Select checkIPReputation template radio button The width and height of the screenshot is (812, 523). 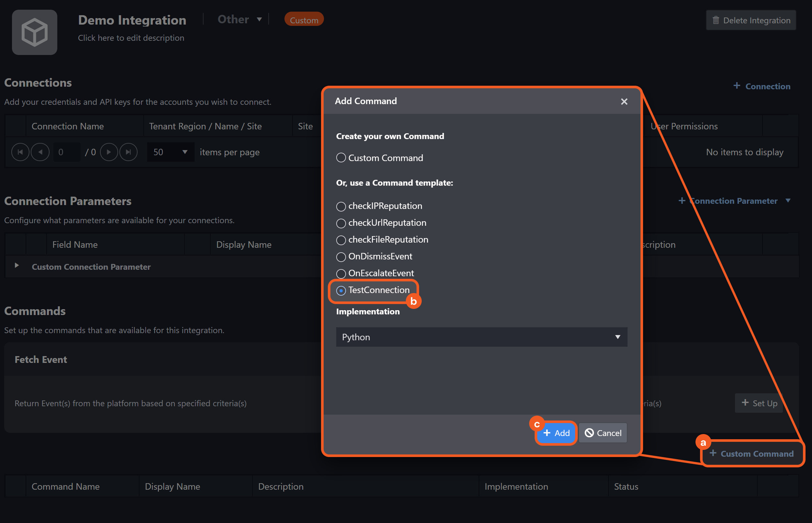[x=341, y=206]
